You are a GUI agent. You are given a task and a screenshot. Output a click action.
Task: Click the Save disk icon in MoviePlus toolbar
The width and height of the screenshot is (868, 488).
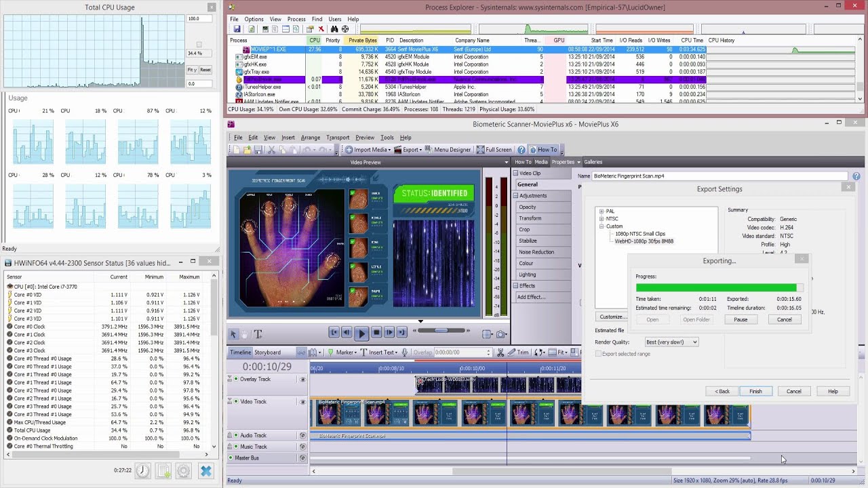(258, 150)
